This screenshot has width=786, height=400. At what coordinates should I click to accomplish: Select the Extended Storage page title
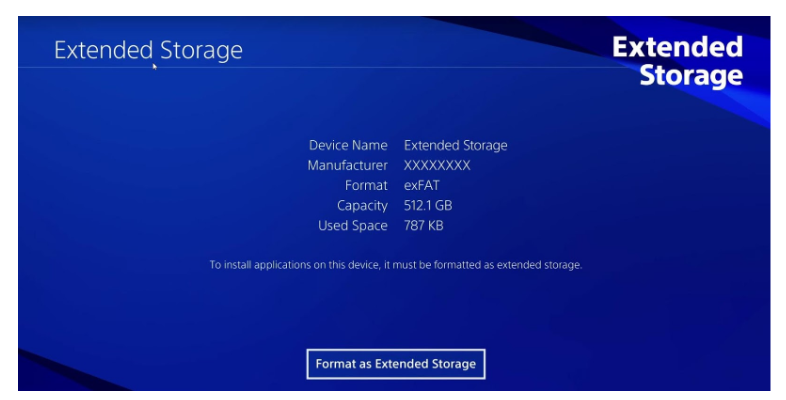148,51
